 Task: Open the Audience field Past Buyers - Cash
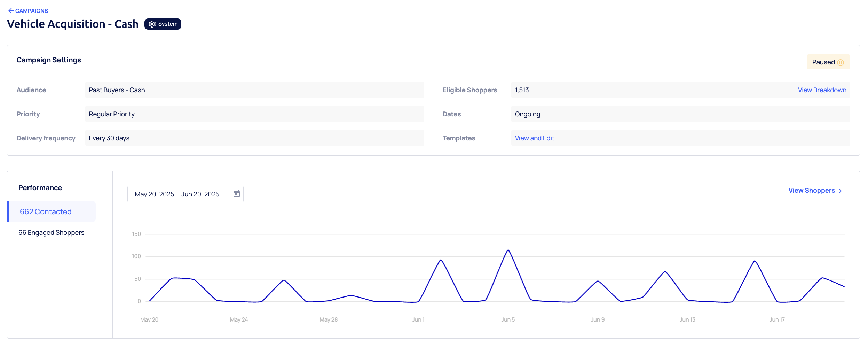click(x=254, y=90)
